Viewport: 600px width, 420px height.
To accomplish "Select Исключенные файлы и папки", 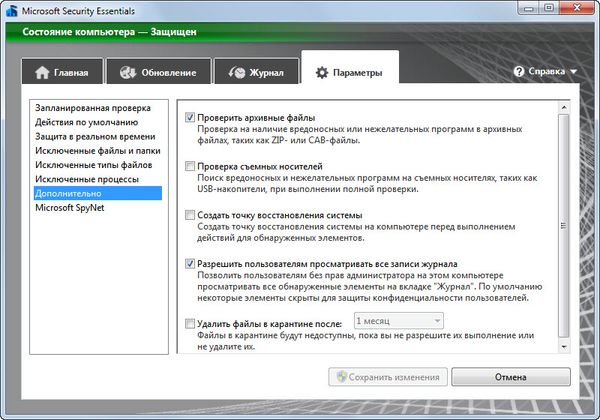I will (x=98, y=151).
